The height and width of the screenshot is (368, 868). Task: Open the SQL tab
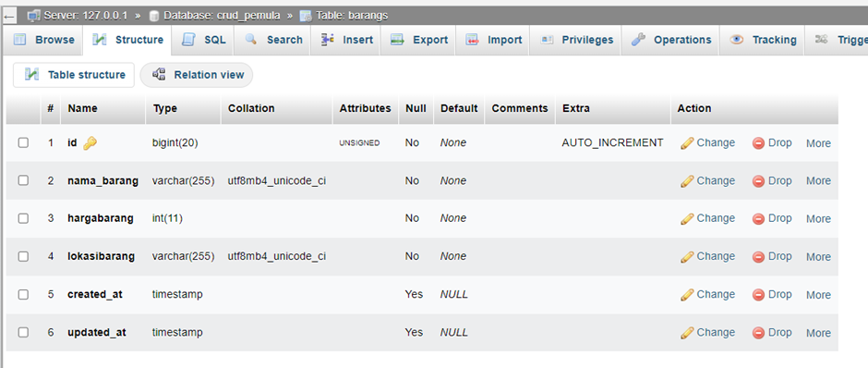[203, 40]
